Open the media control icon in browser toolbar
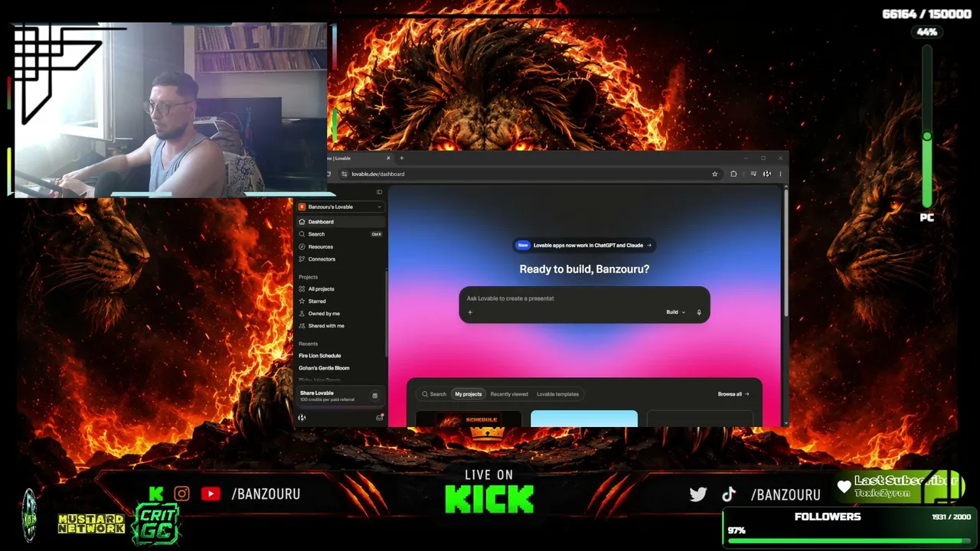This screenshot has width=980, height=551. (753, 174)
